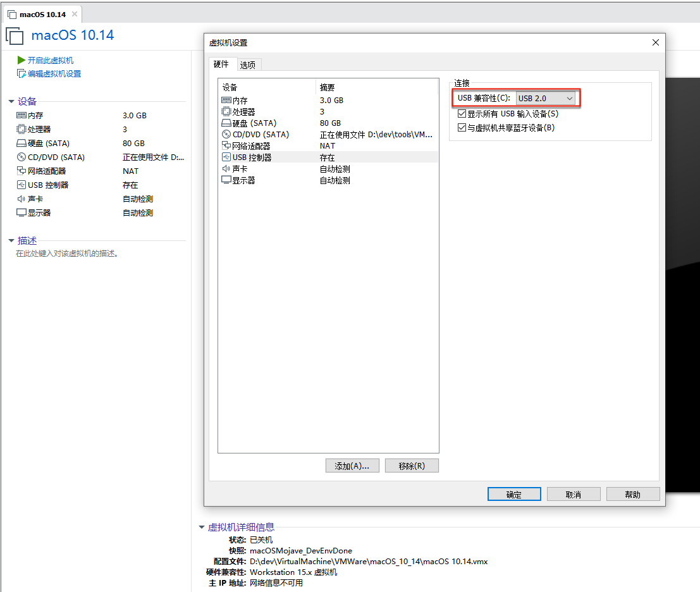700x592 pixels.
Task: Click the tab icon on the macOS 10.14 tab
Action: click(x=12, y=15)
